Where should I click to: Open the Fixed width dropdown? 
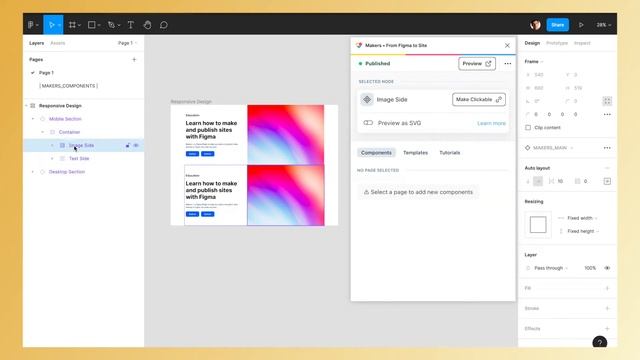[x=582, y=218]
